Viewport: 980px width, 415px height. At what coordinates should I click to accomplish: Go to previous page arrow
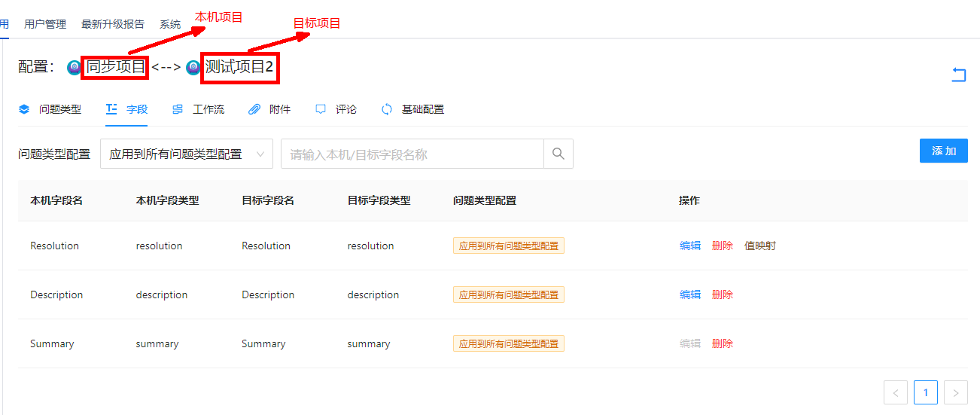(895, 392)
